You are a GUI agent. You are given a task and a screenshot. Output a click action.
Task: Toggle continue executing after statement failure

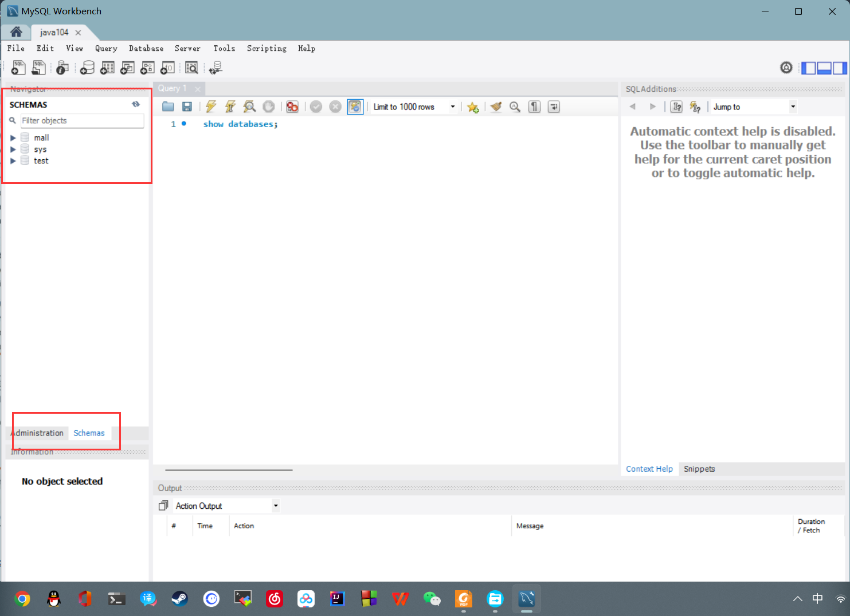click(x=292, y=107)
